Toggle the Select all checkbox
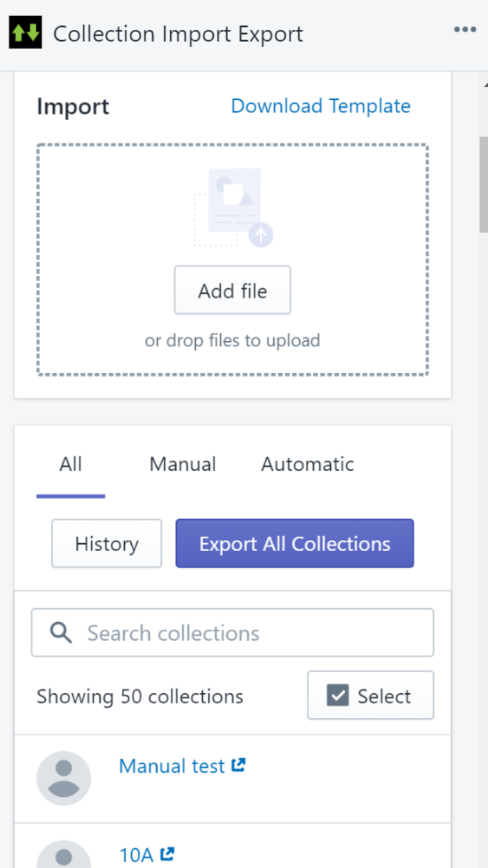Image resolution: width=488 pixels, height=868 pixels. pos(338,695)
